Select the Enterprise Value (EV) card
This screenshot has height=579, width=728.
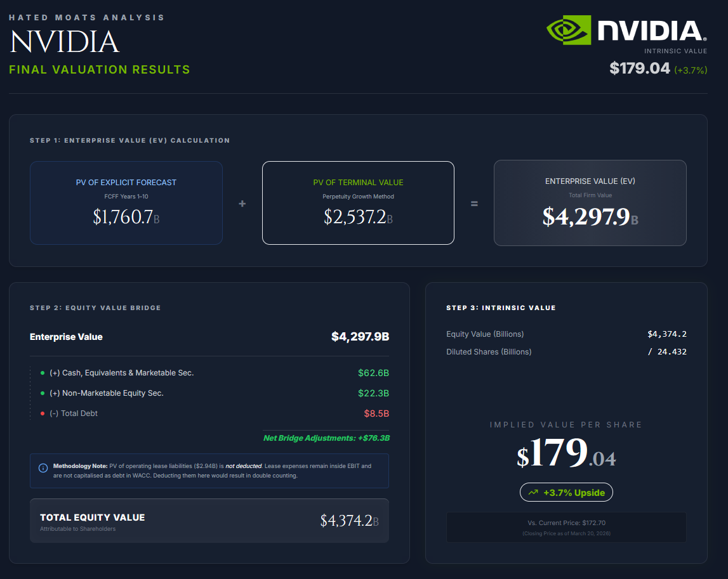click(x=590, y=203)
